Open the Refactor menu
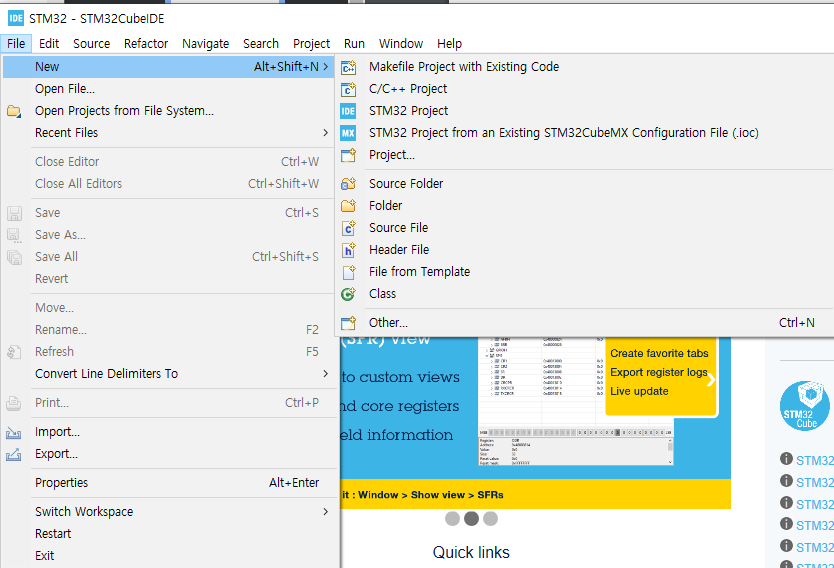Screen dimensions: 834x568 [x=146, y=44]
